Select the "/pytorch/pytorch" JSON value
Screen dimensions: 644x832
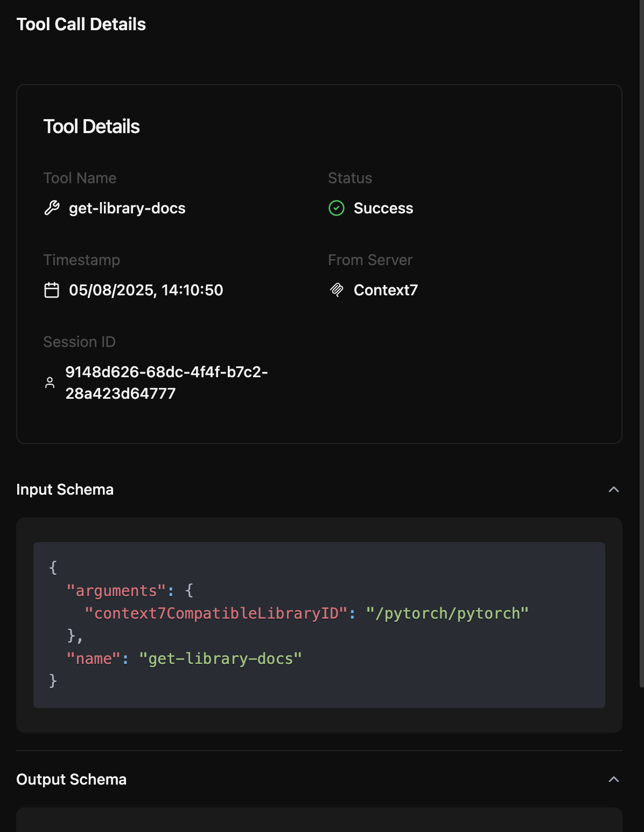coord(447,613)
